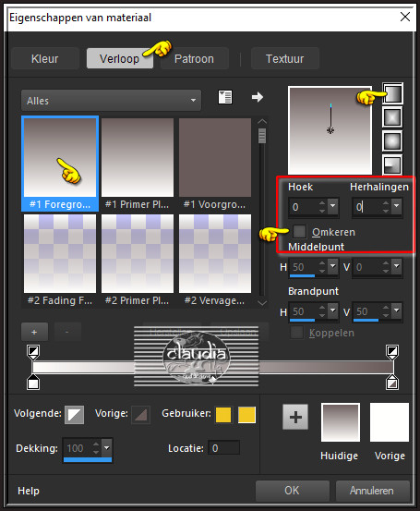Select the #1 Voorgrond gradient thumbnail

pyautogui.click(x=215, y=164)
